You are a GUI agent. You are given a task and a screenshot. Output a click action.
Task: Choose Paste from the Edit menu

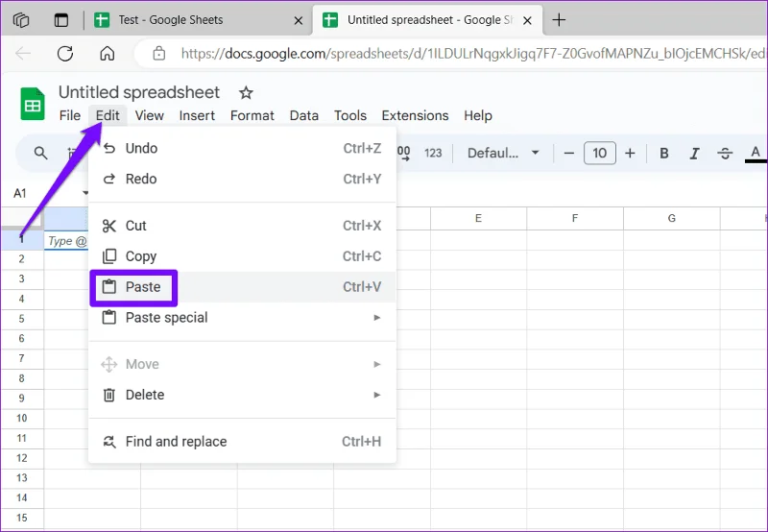[x=242, y=286]
